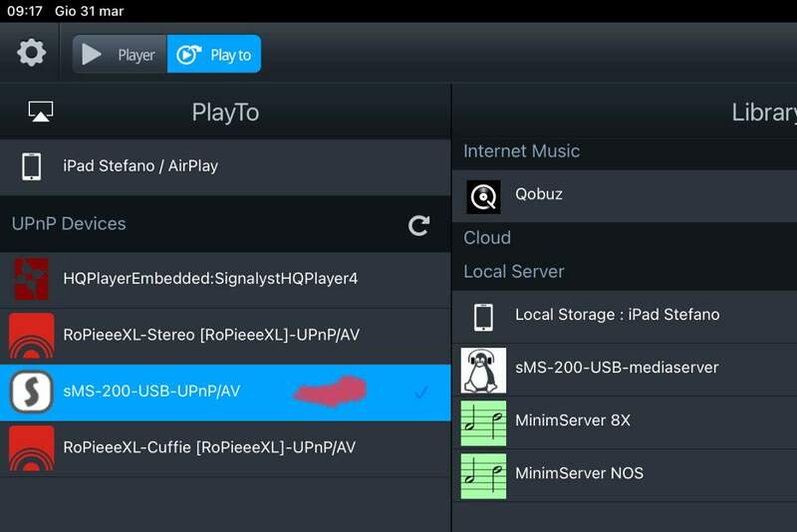The width and height of the screenshot is (797, 532).
Task: Tap the Qobuz logo icon
Action: pos(483,196)
